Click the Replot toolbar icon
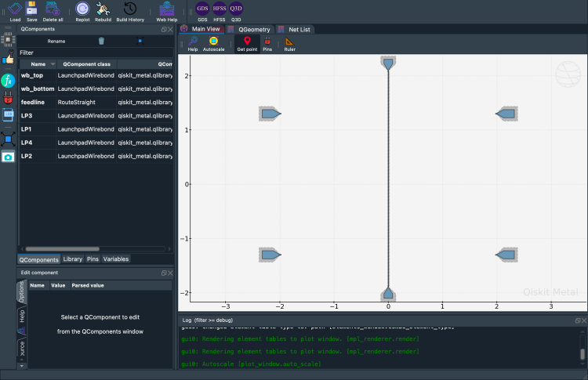The image size is (588, 380). 82,12
